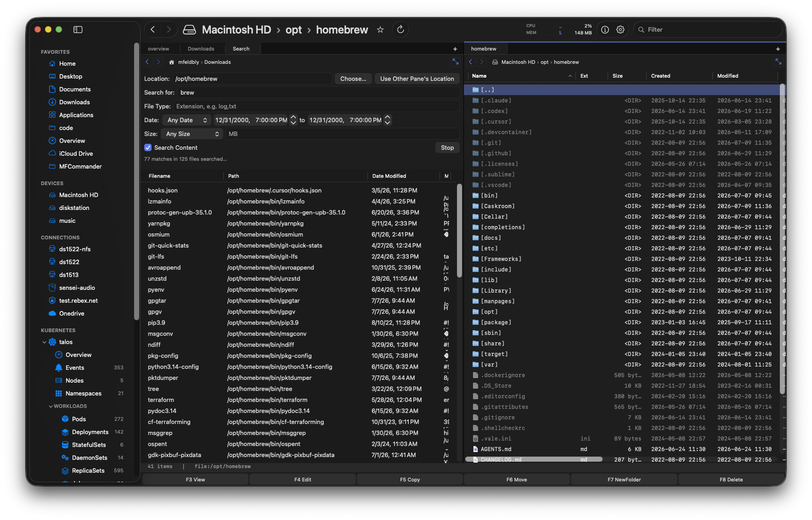Viewport: 812px width, 520px height.
Task: Open iCloud Drive in the sidebar
Action: pos(76,153)
